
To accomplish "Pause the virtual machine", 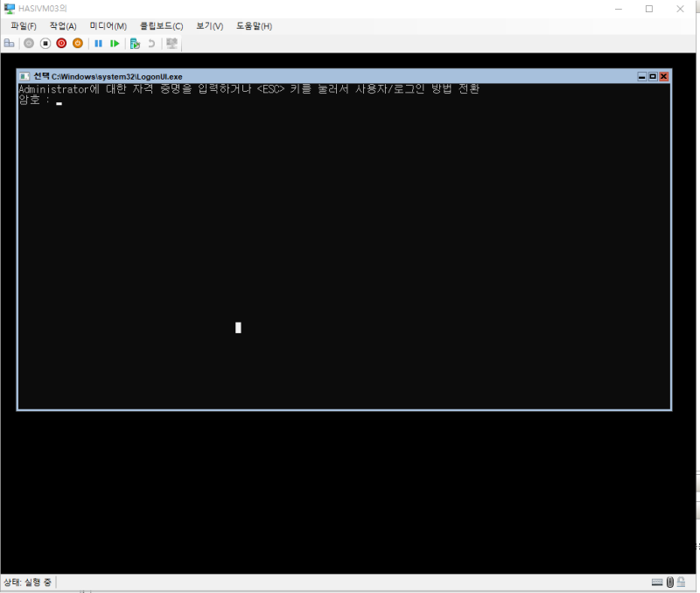I will click(x=99, y=43).
